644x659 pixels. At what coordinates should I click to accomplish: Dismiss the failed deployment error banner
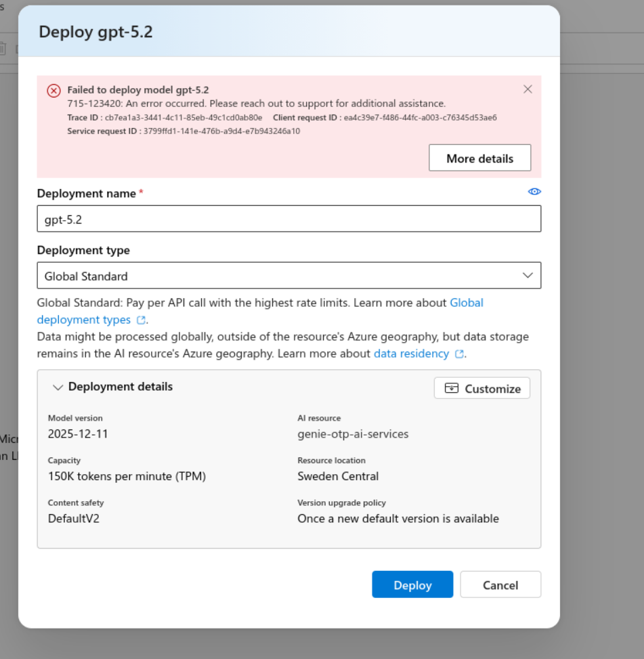coord(528,89)
